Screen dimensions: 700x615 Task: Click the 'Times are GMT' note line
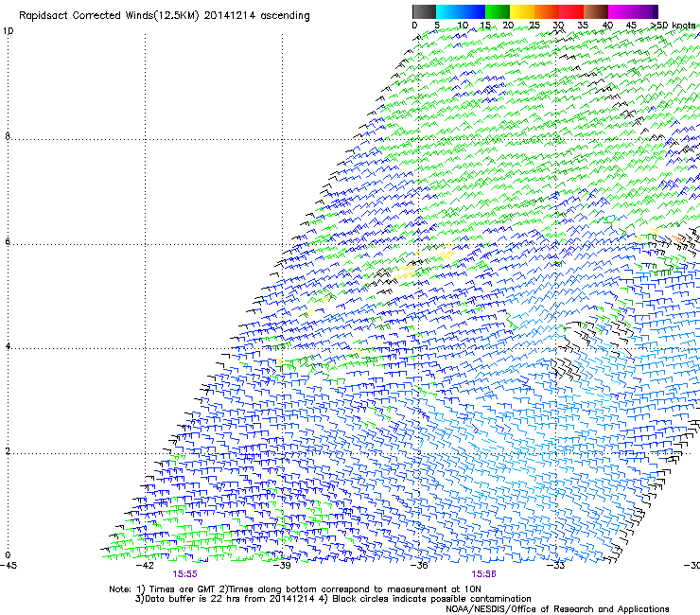click(x=295, y=589)
